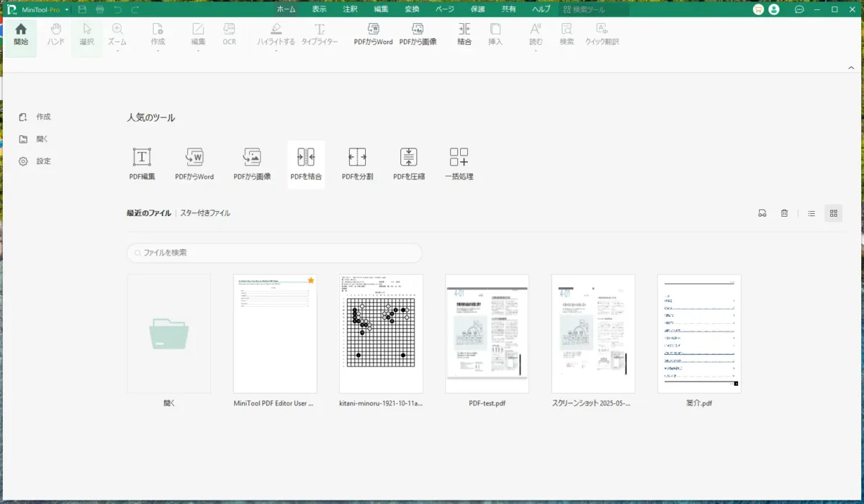Click the ズーム zoom tool

pyautogui.click(x=117, y=35)
